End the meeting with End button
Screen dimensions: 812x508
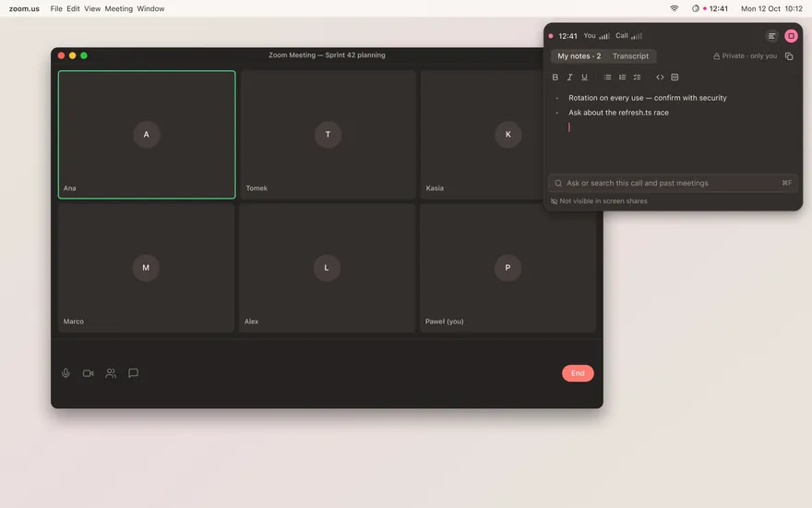(x=578, y=373)
